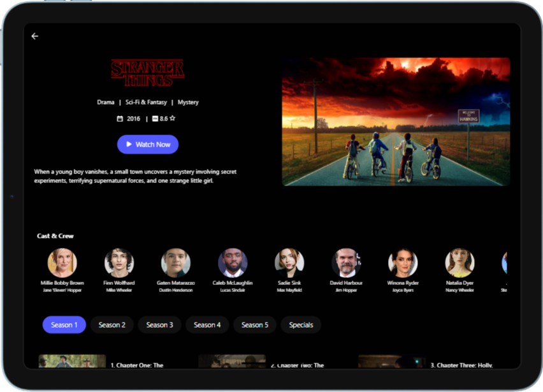
Task: Click the rating star icon
Action: point(173,119)
